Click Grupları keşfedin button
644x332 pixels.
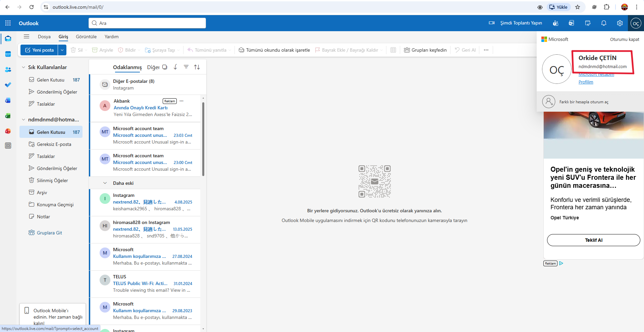tap(425, 50)
